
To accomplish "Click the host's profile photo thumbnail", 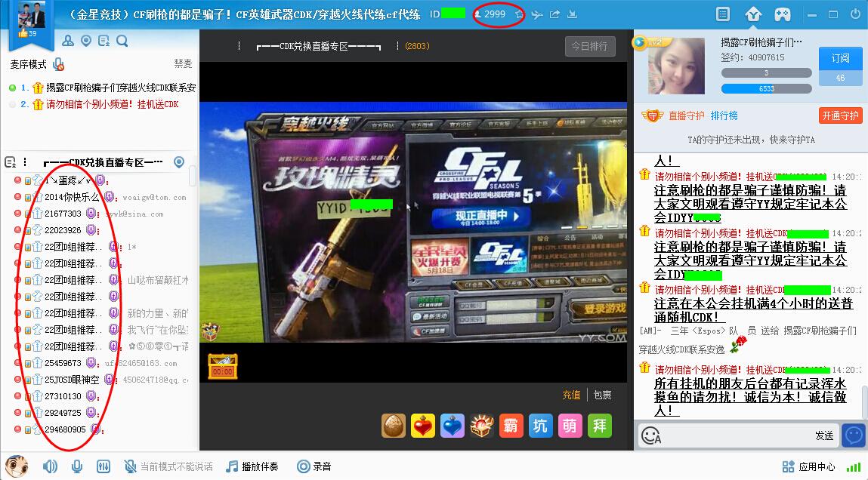I will click(676, 66).
